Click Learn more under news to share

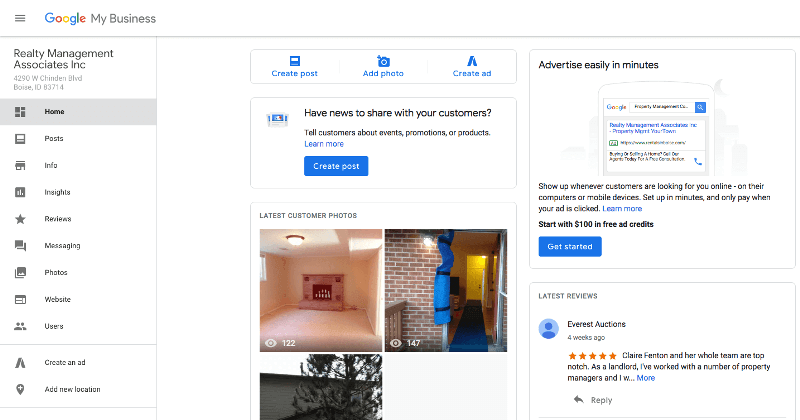click(324, 144)
